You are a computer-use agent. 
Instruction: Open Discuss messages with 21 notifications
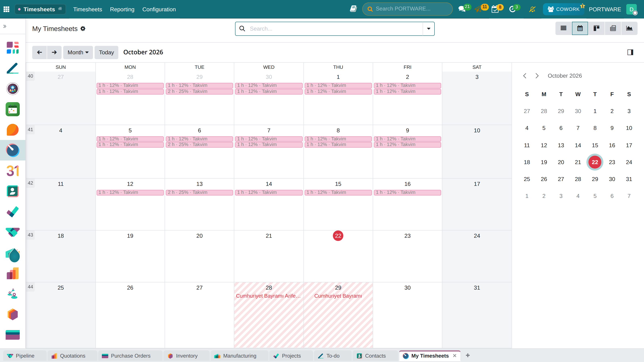coord(462,9)
